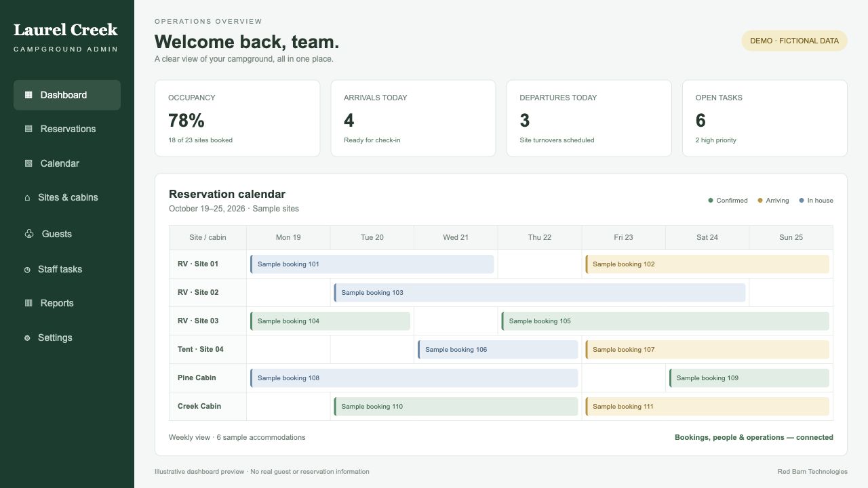Click the Sun 25 column header

pyautogui.click(x=791, y=237)
